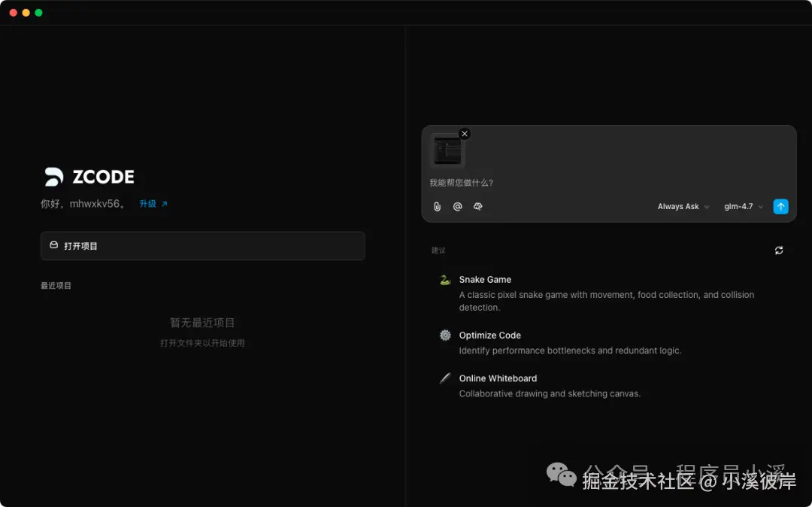The height and width of the screenshot is (507, 812).
Task: Select the @ mention icon
Action: pyautogui.click(x=457, y=206)
